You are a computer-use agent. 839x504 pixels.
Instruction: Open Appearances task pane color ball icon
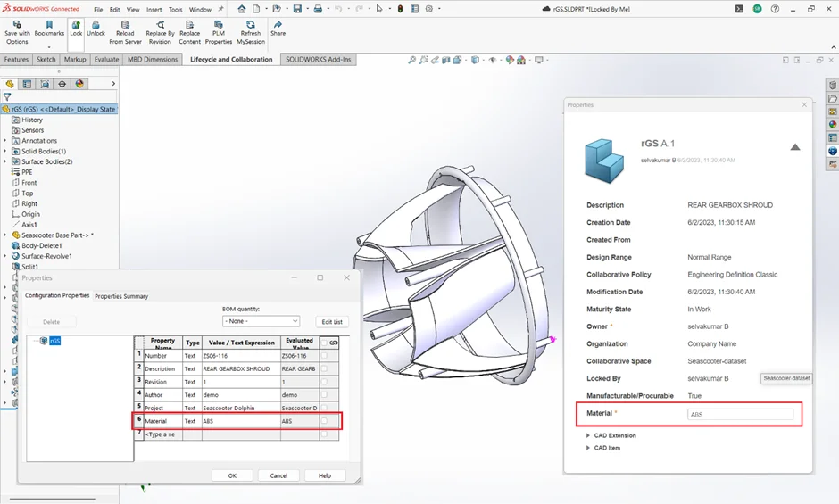[x=833, y=125]
